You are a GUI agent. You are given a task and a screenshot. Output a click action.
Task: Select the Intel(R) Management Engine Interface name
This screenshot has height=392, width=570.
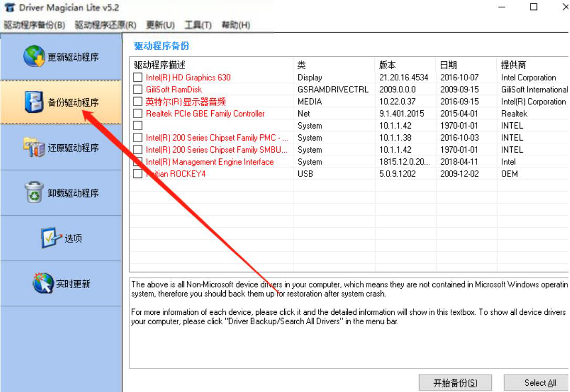pos(210,162)
